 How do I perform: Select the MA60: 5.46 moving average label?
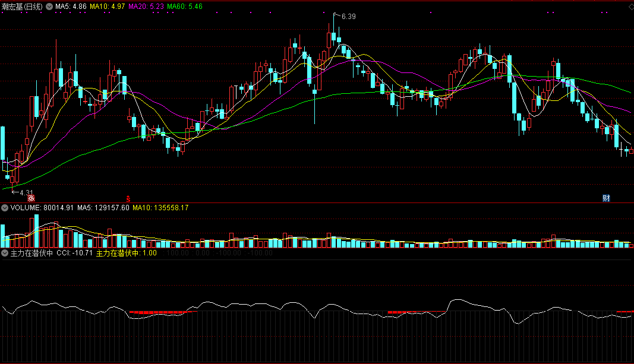pyautogui.click(x=185, y=7)
